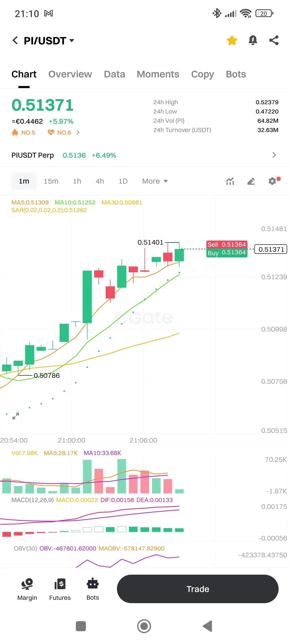Tap the MA30:0.50981 indicator label

(122, 203)
